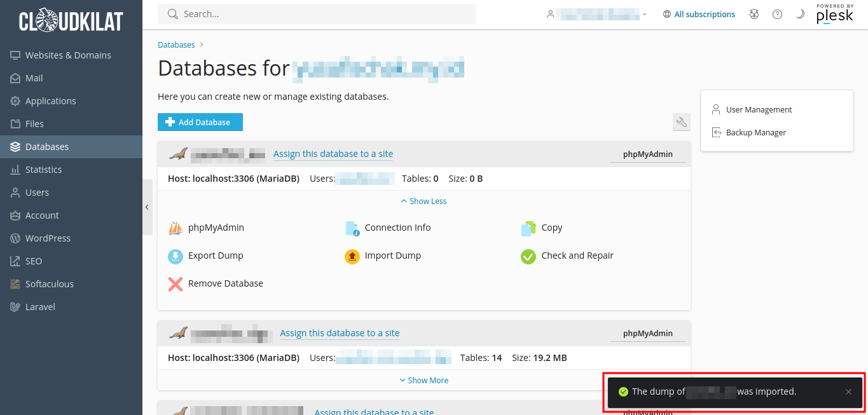The width and height of the screenshot is (868, 415).
Task: Toggle dark mode moon icon
Action: click(x=800, y=14)
